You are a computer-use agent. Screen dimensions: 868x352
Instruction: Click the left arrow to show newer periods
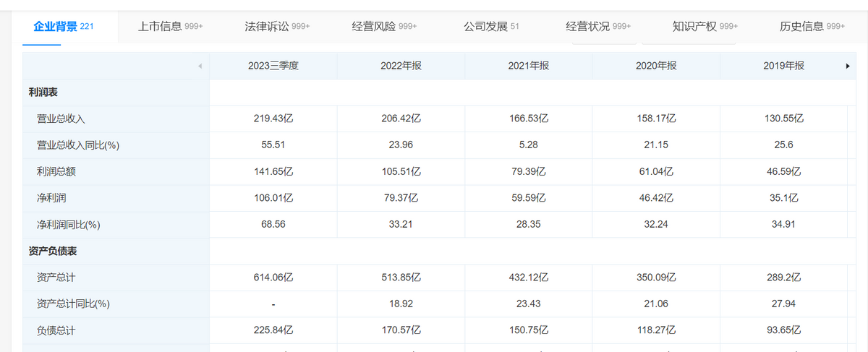tap(199, 66)
